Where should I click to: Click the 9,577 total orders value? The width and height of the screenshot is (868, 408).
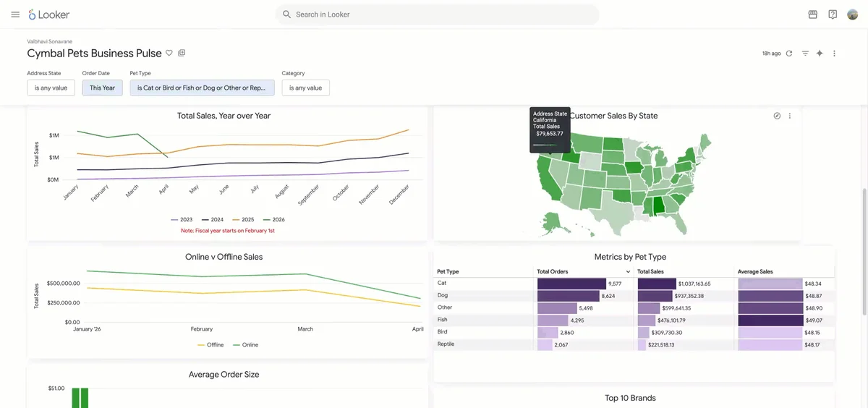pyautogui.click(x=616, y=284)
